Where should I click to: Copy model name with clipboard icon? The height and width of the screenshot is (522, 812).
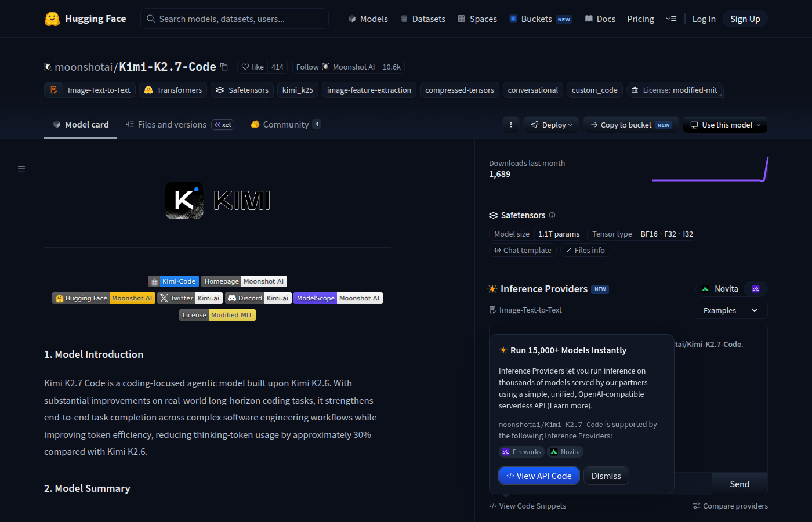point(224,67)
